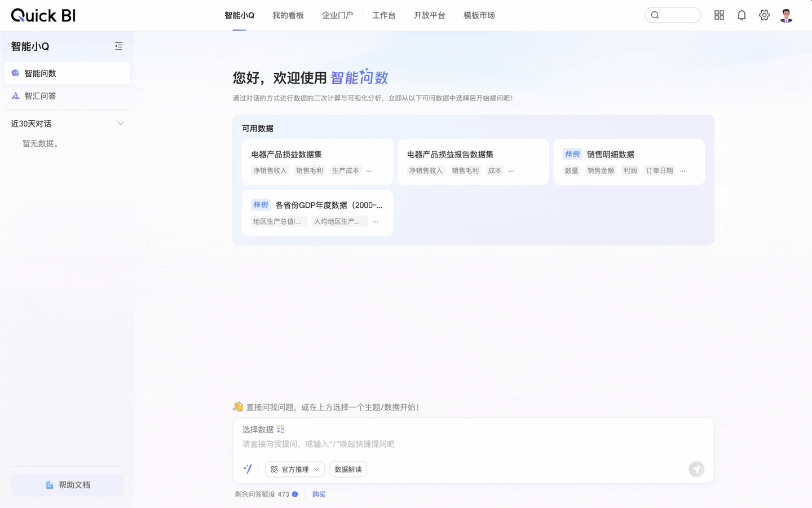812x508 pixels.
Task: Open the 开放平台 tab
Action: pyautogui.click(x=429, y=15)
